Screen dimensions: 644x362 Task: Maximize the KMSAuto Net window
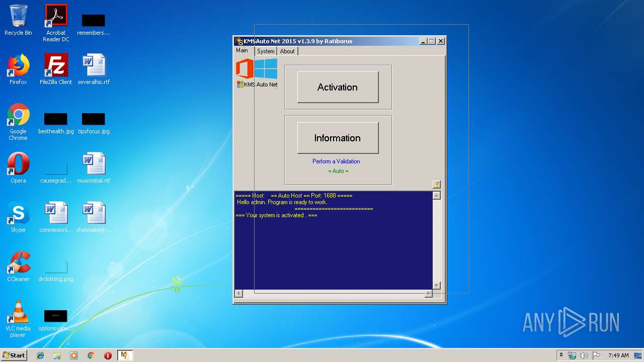pyautogui.click(x=432, y=41)
